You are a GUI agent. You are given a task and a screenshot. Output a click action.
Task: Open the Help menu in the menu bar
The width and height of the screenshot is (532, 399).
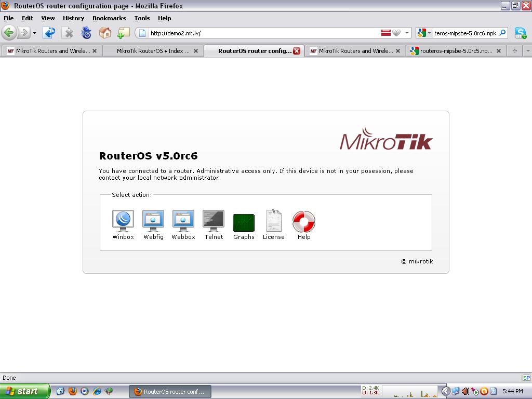coord(165,18)
